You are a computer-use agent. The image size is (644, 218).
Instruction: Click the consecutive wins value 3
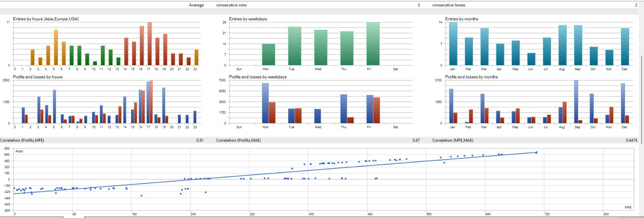419,5
